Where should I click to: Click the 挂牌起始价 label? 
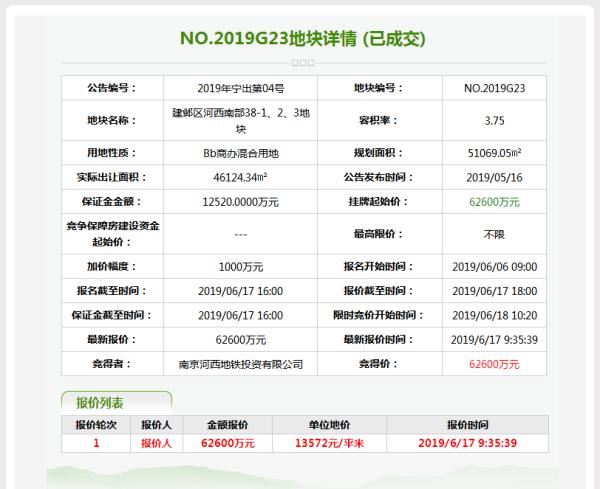pyautogui.click(x=379, y=202)
